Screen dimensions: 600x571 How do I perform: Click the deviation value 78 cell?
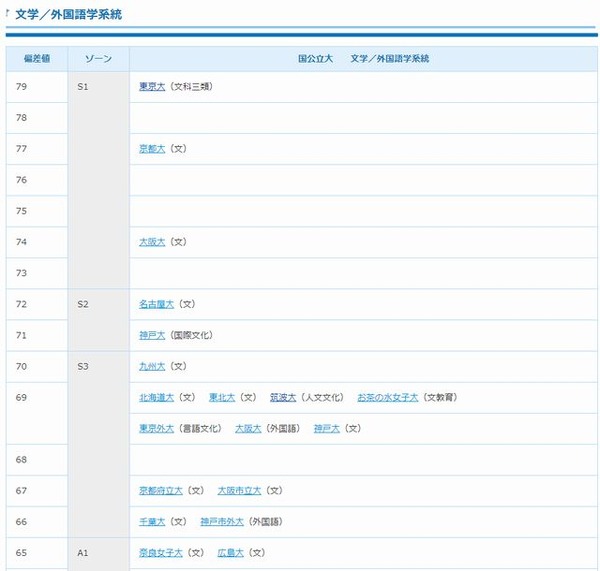pos(37,118)
